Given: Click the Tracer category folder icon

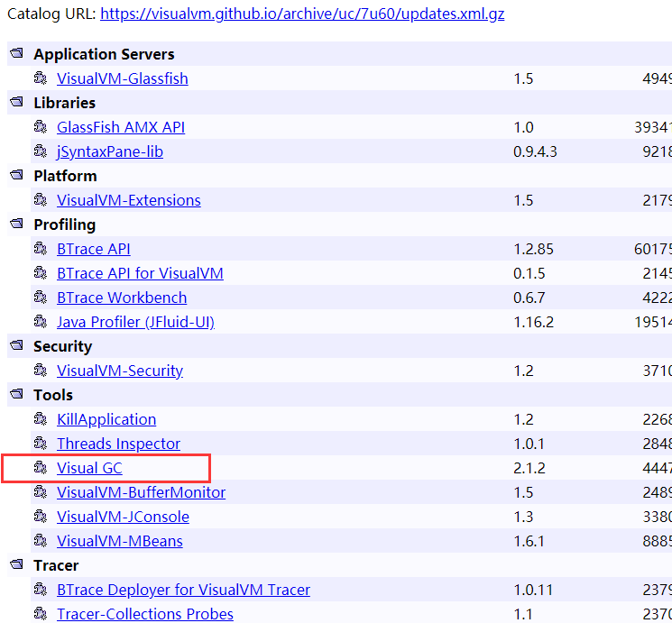Looking at the screenshot, I should (x=16, y=565).
